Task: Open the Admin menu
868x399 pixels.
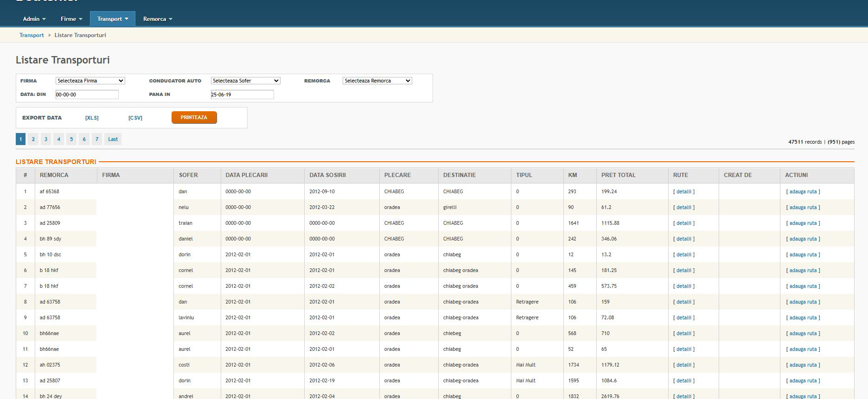Action: click(34, 19)
